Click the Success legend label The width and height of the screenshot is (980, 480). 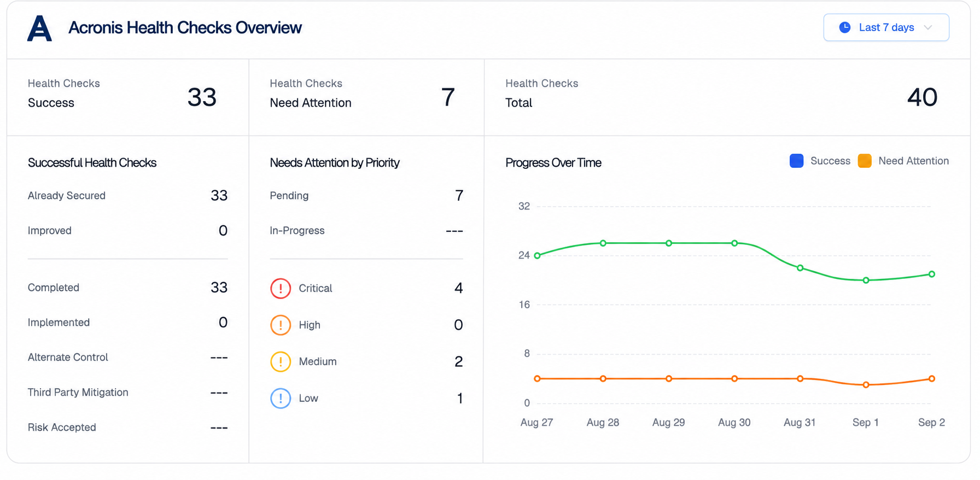[830, 161]
